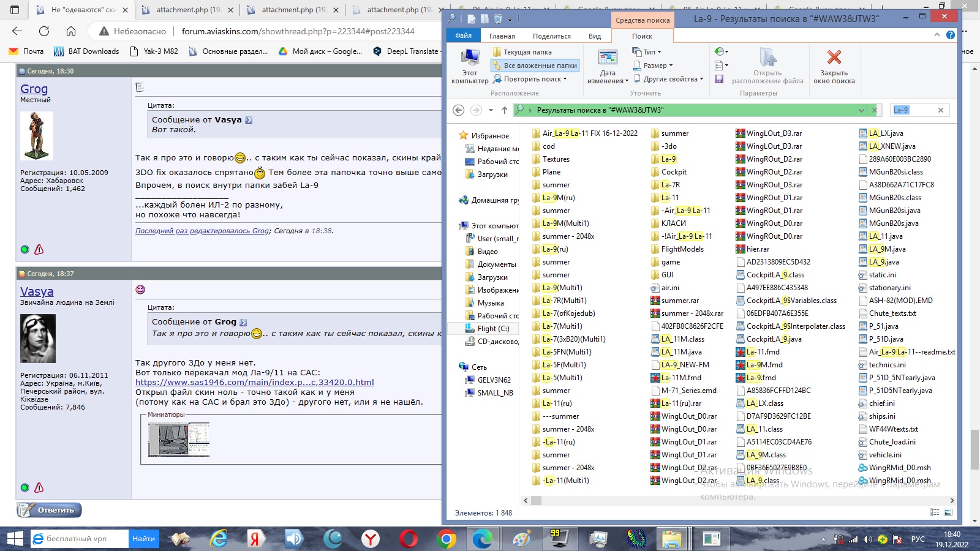Toggle 'Все вложенные папки' search scope
Screen dimensions: 980x551
(x=535, y=66)
